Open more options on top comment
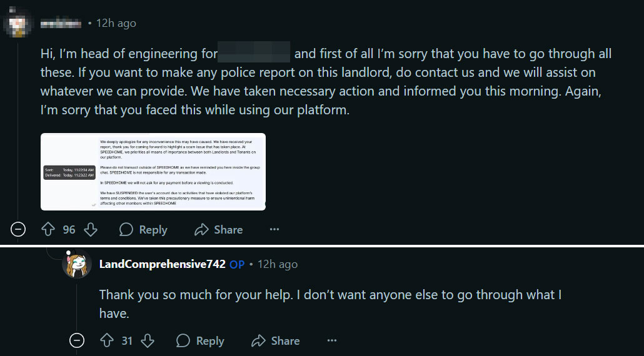The height and width of the screenshot is (356, 644). pos(274,230)
